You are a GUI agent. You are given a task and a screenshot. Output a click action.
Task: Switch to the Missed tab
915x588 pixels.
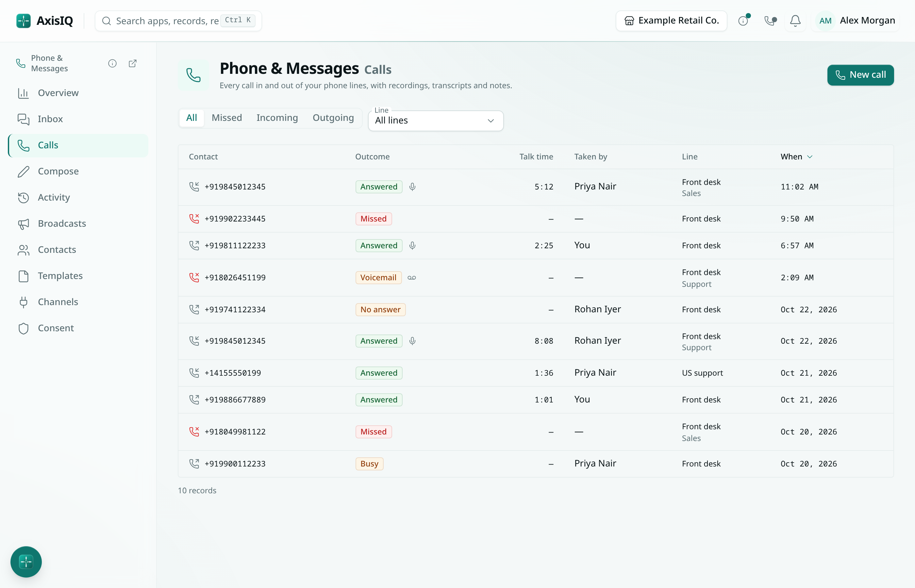pos(226,118)
